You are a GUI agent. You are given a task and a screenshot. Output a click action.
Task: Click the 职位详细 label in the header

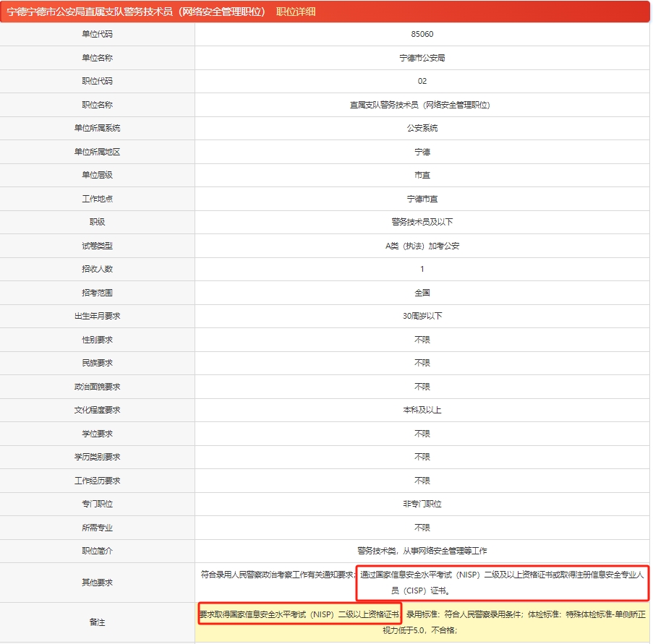point(296,12)
